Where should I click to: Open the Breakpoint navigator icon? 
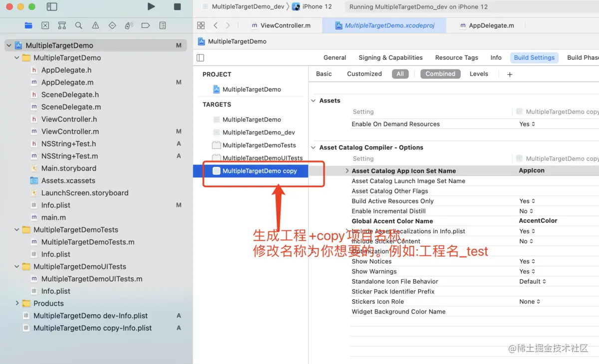pyautogui.click(x=145, y=25)
